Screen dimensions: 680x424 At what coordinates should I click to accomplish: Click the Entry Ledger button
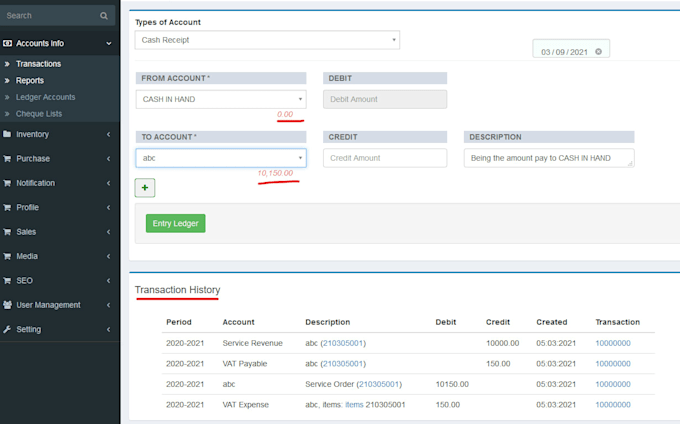[176, 223]
